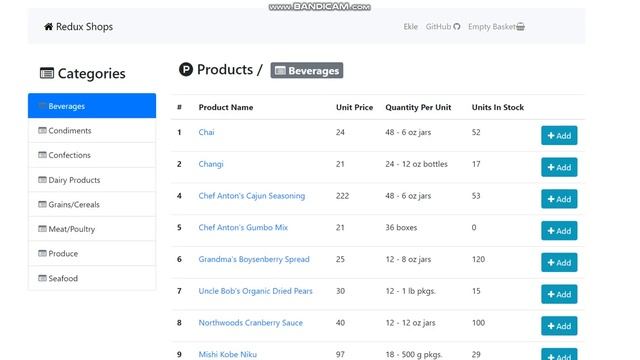Click the Categories list icon heading
The height and width of the screenshot is (360, 640).
pos(47,73)
